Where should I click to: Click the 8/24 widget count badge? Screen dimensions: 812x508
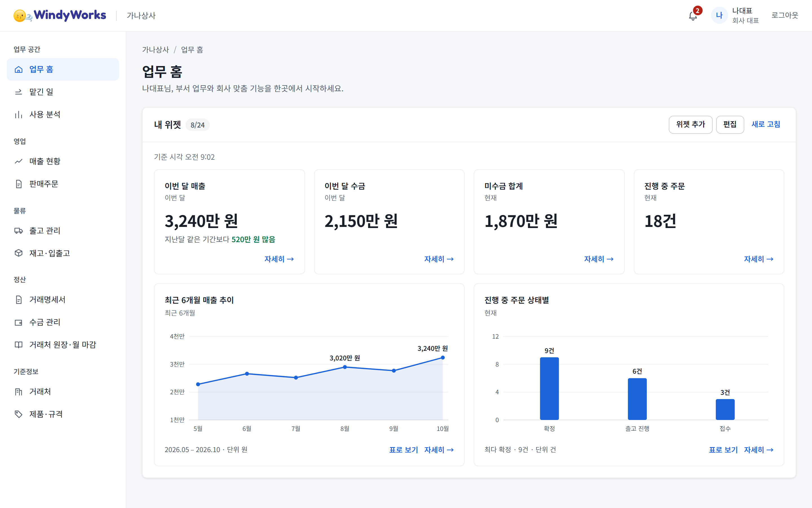(197, 125)
